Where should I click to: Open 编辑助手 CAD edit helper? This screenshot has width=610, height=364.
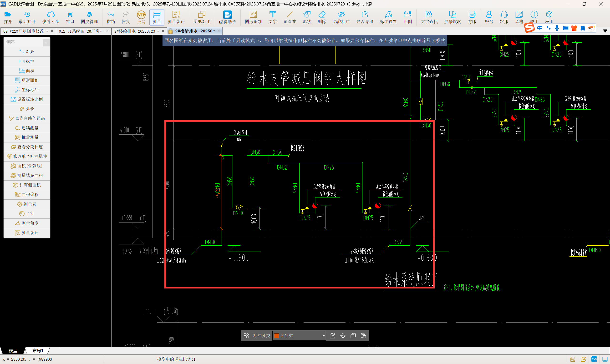coord(227,17)
